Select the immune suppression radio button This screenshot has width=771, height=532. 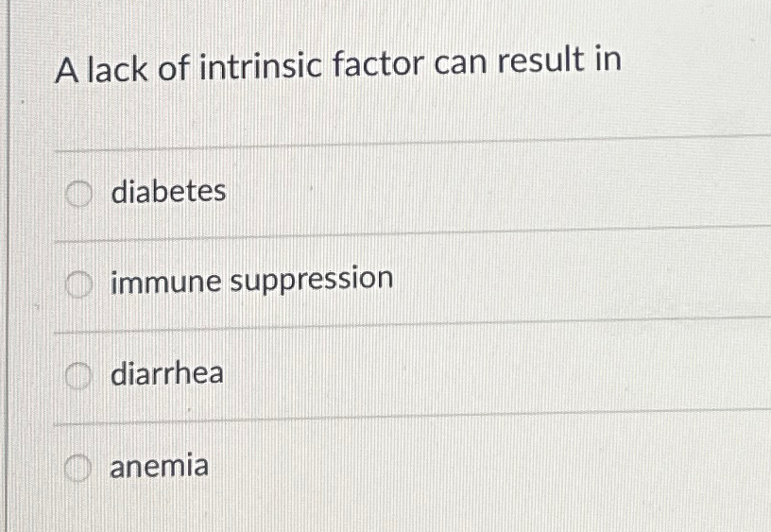[78, 285]
